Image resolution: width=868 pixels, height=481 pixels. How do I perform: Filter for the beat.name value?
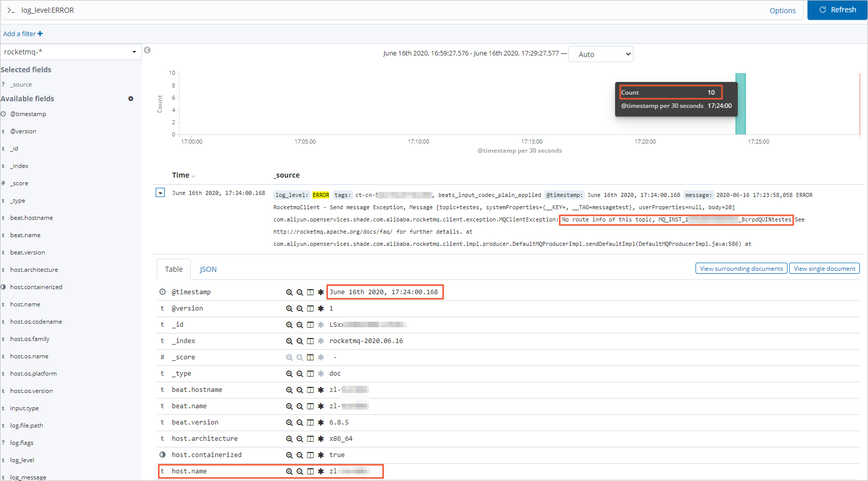289,406
